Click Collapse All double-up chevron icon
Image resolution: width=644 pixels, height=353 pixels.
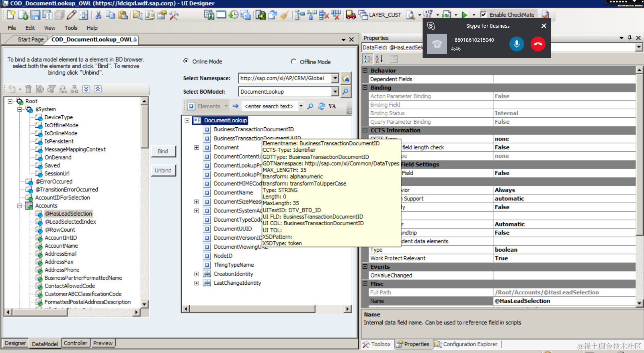[x=98, y=89]
